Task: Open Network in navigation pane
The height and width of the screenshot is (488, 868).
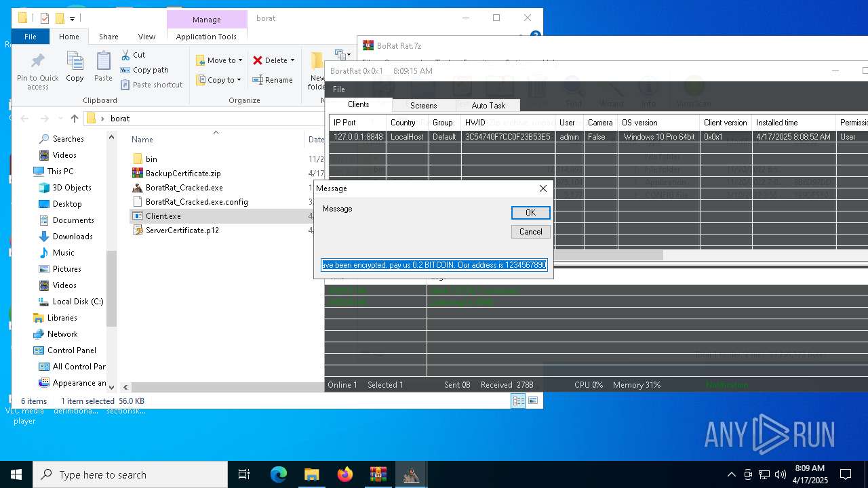Action: coord(62,334)
